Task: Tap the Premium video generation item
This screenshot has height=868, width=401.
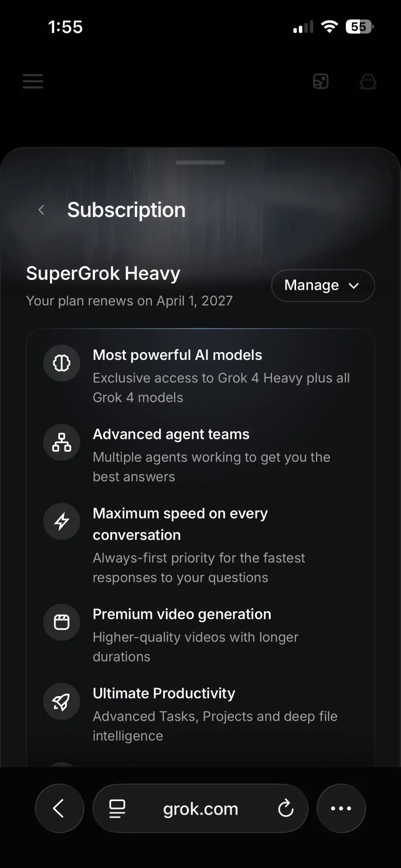Action: pyautogui.click(x=200, y=635)
